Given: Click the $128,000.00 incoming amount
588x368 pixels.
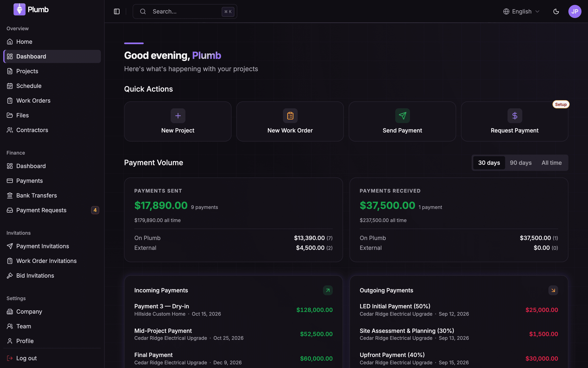Looking at the screenshot, I should [x=314, y=310].
